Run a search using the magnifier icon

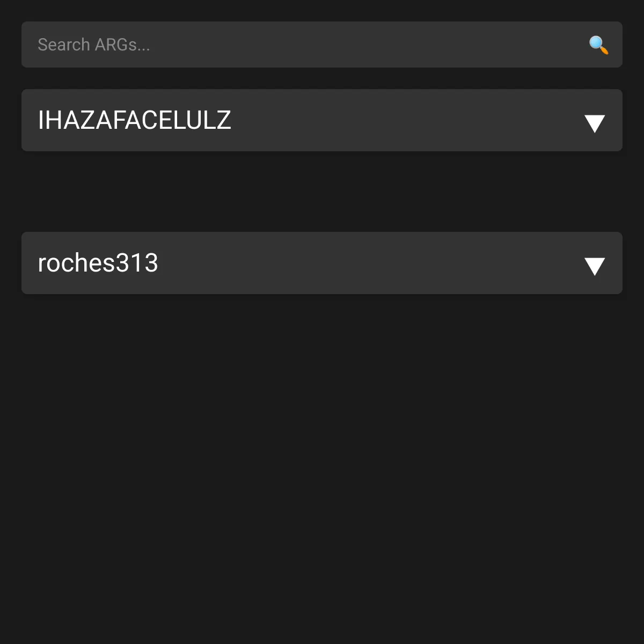(598, 45)
